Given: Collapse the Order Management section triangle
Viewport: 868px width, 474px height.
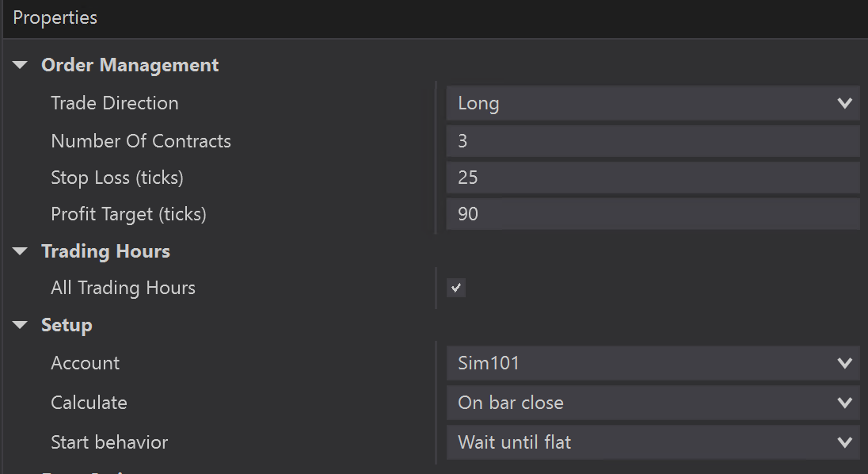Looking at the screenshot, I should [20, 65].
